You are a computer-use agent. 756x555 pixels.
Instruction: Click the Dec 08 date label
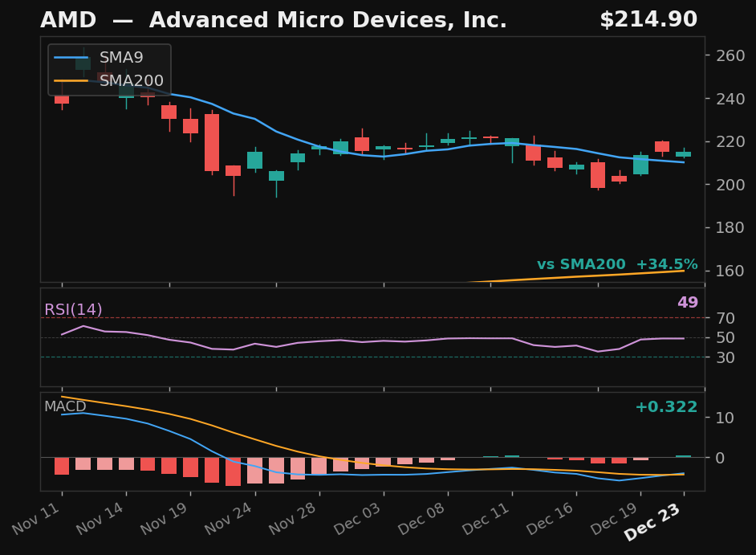click(x=422, y=518)
